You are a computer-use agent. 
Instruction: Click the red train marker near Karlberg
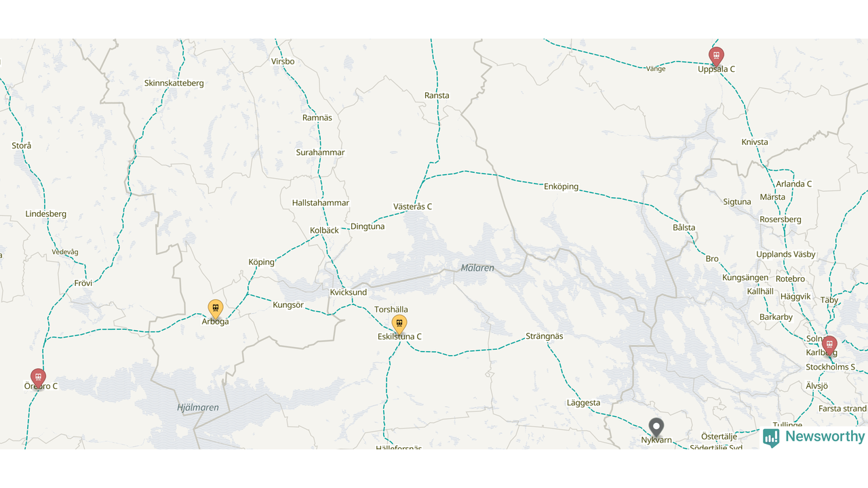(829, 346)
